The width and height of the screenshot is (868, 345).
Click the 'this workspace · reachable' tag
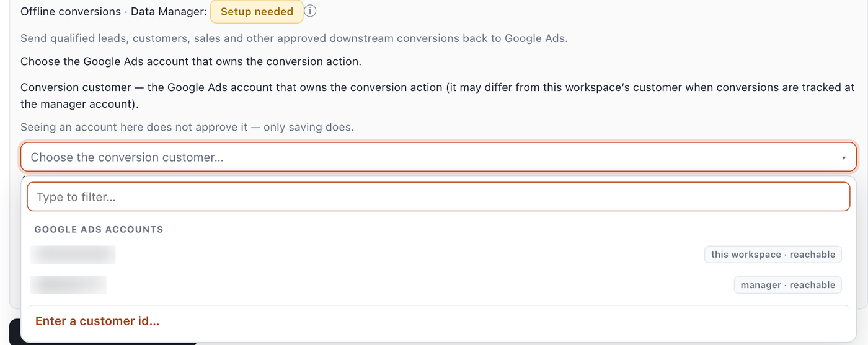[x=773, y=255]
